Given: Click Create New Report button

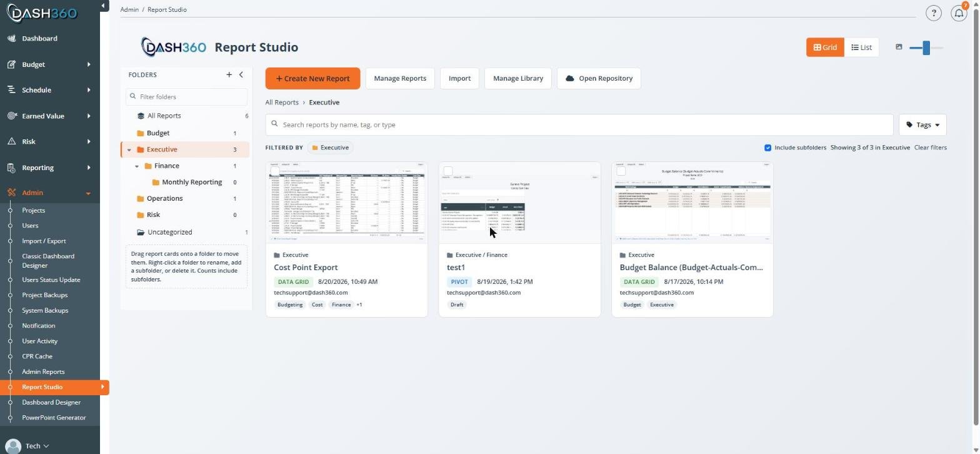Looking at the screenshot, I should tap(312, 78).
